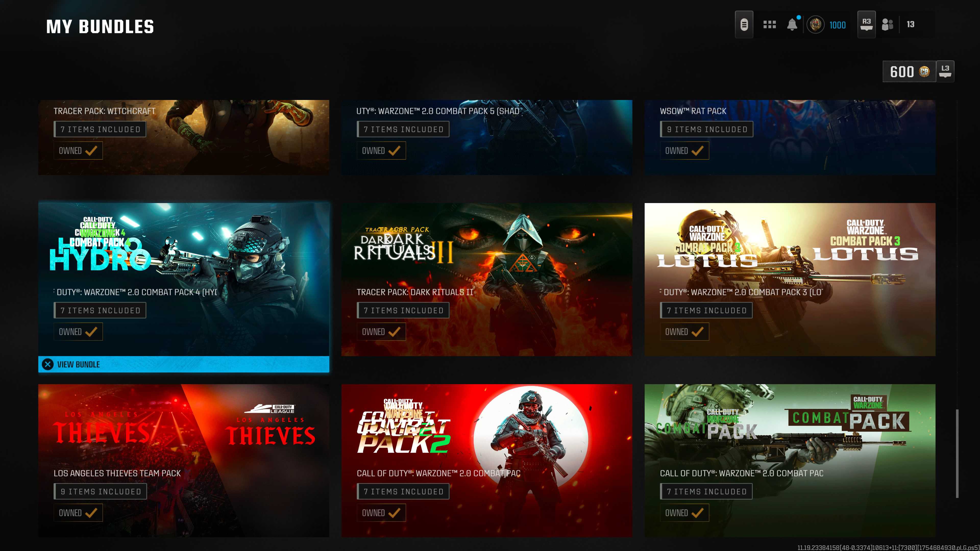Click the COD Points coin icon
This screenshot has width=980, height=551.
[x=924, y=71]
